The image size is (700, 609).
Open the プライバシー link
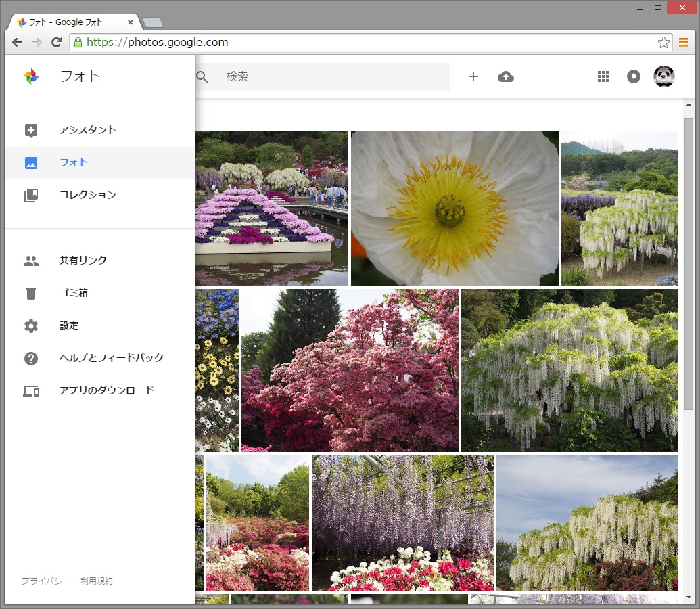pyautogui.click(x=45, y=581)
